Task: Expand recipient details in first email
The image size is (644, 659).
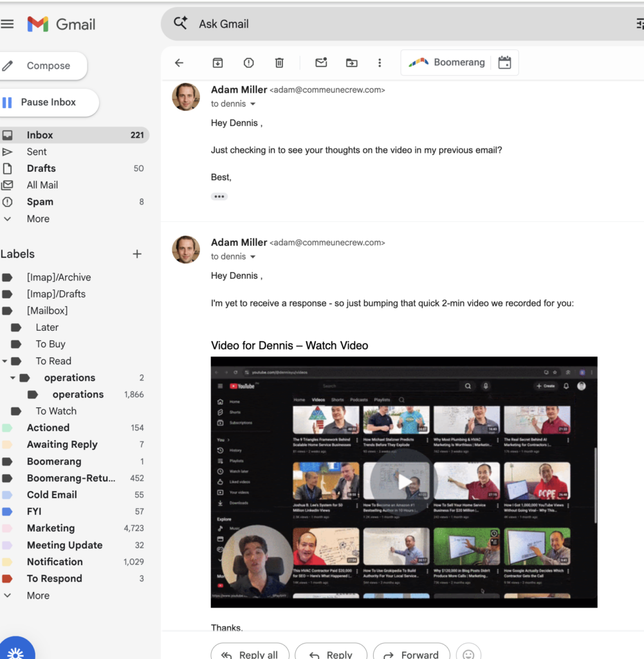Action: coord(253,104)
